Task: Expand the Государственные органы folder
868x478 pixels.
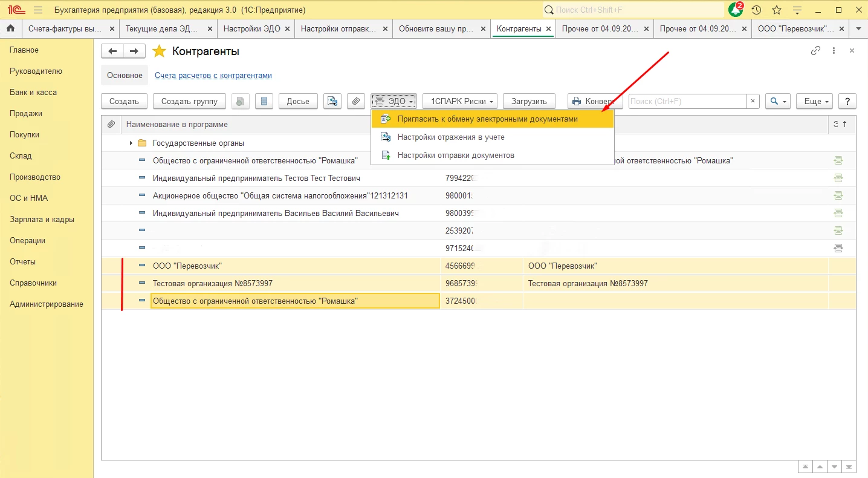Action: click(131, 143)
